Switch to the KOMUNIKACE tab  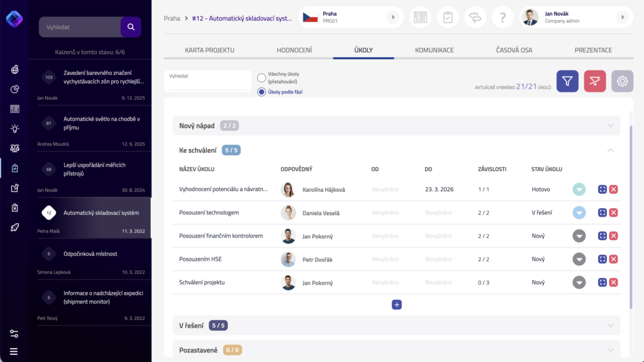pyautogui.click(x=434, y=50)
